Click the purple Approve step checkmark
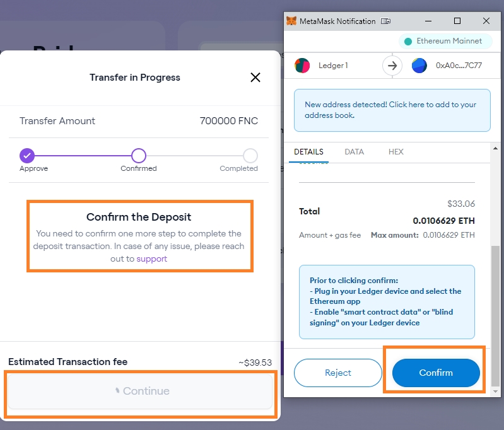This screenshot has height=430, width=504. point(26,156)
